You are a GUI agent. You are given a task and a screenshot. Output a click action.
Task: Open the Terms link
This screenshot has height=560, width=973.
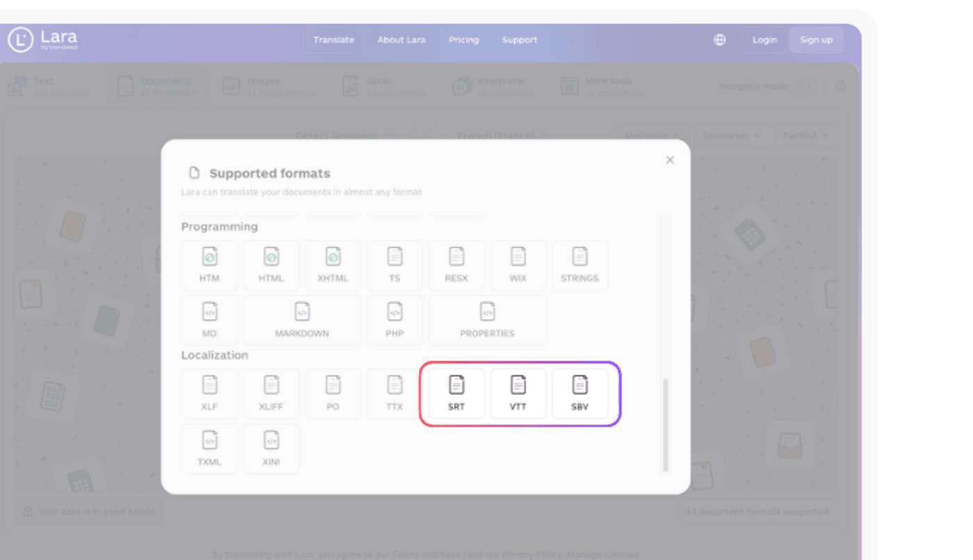tap(405, 554)
